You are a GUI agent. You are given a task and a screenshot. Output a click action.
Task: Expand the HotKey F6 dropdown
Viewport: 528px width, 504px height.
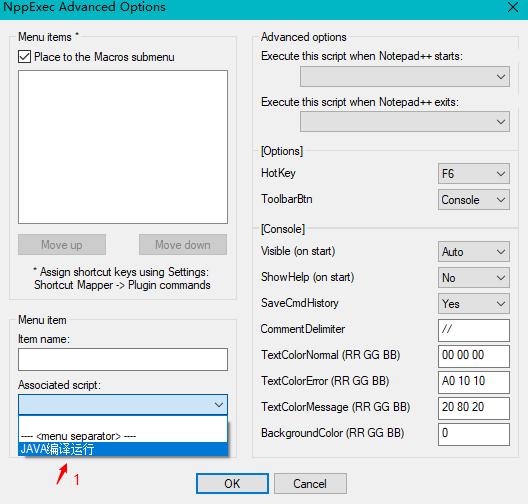473,174
